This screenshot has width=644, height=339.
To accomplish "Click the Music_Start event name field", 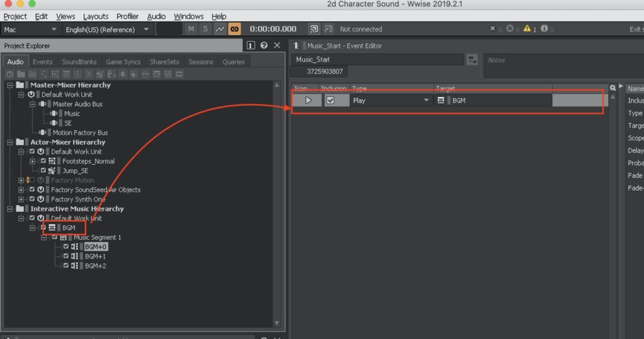I will (x=378, y=60).
